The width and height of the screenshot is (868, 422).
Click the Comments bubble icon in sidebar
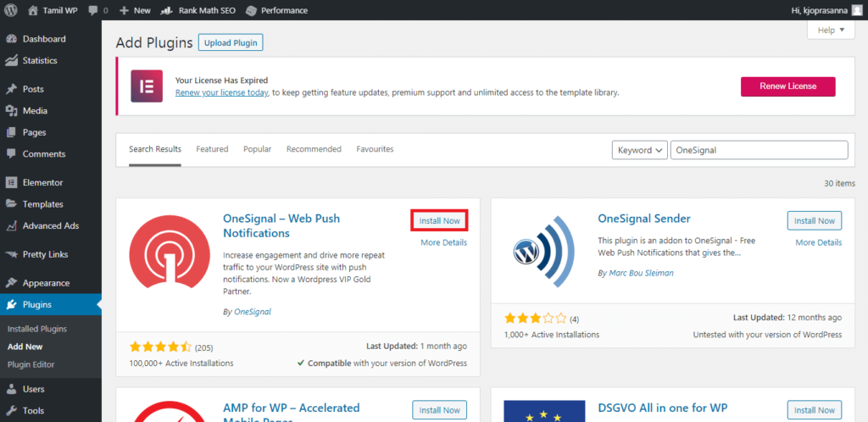click(x=11, y=153)
